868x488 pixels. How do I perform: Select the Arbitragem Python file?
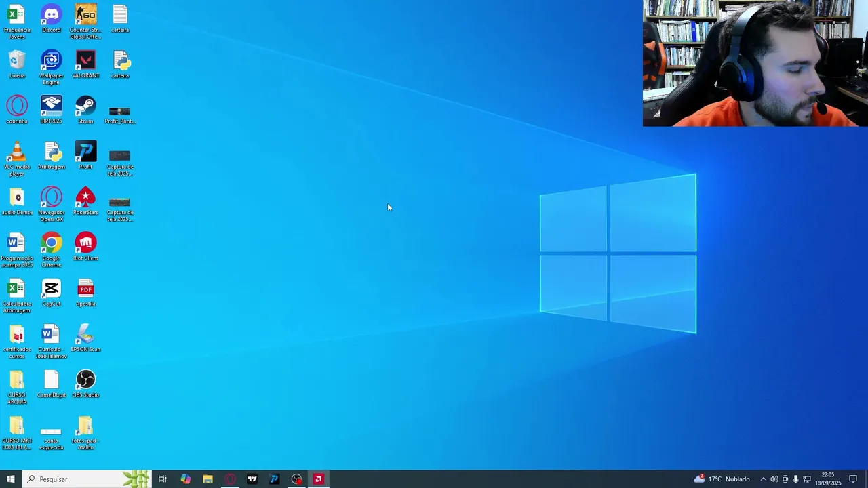point(52,156)
